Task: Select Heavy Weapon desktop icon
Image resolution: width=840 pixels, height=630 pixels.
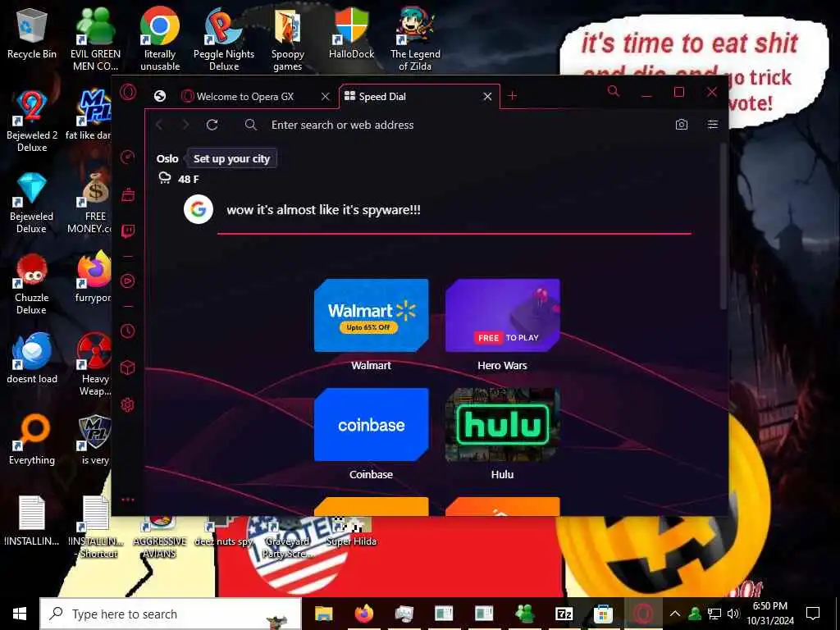Action: pos(95,364)
